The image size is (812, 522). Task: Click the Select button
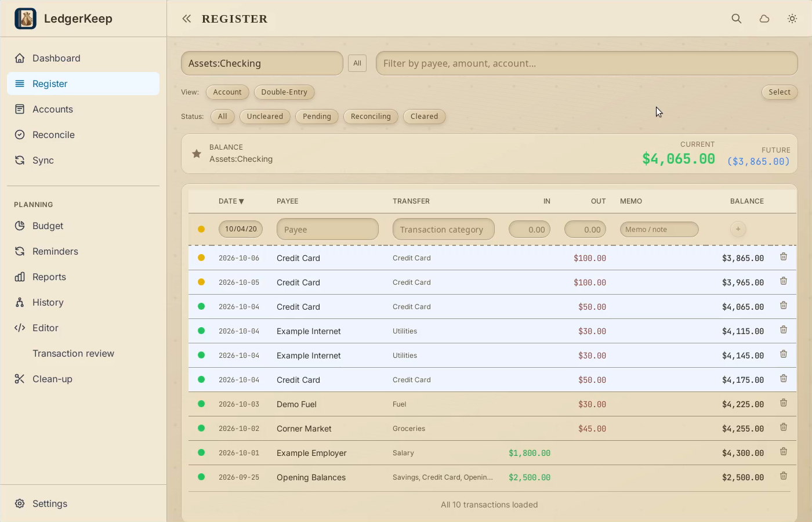click(x=780, y=92)
